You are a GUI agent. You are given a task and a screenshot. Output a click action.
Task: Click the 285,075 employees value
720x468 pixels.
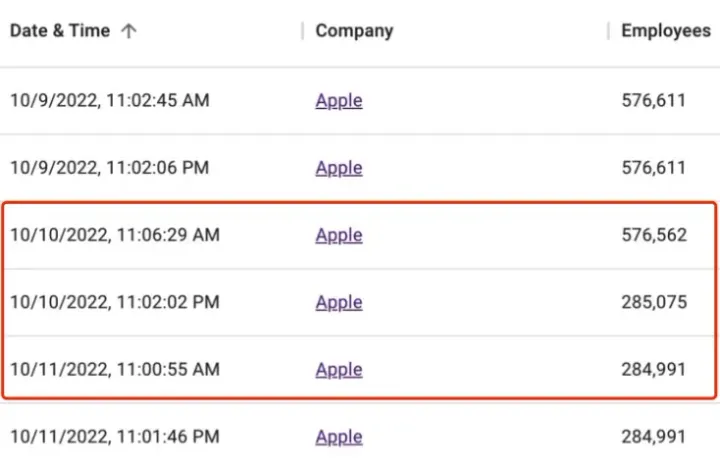[x=654, y=302]
